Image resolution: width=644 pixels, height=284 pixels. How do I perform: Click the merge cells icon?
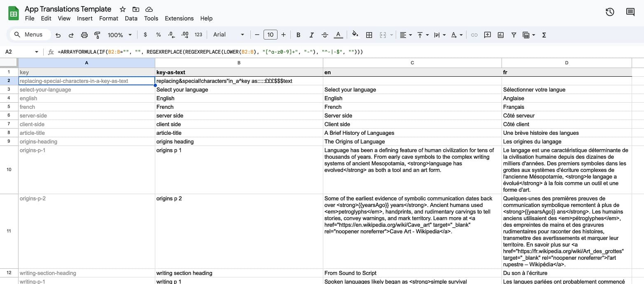tap(383, 35)
